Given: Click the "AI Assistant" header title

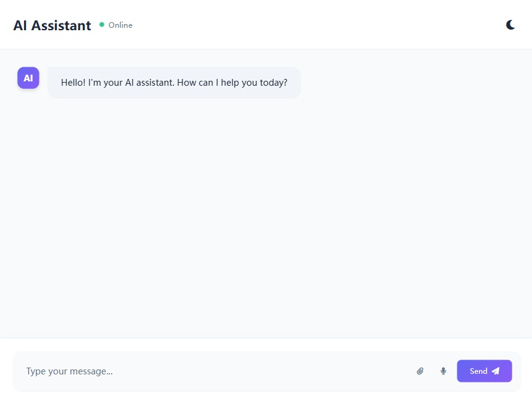Looking at the screenshot, I should coord(52,25).
